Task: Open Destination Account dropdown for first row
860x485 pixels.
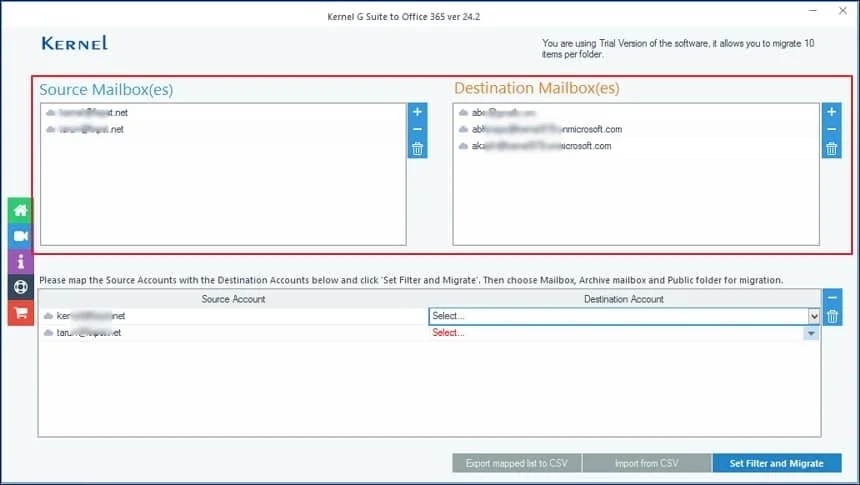Action: [814, 316]
